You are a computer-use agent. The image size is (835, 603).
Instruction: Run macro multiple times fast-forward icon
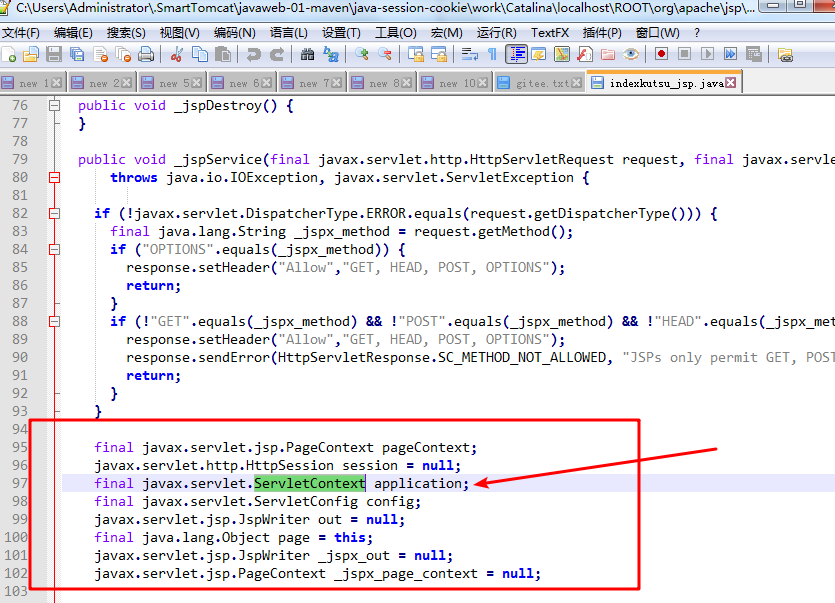click(x=731, y=54)
